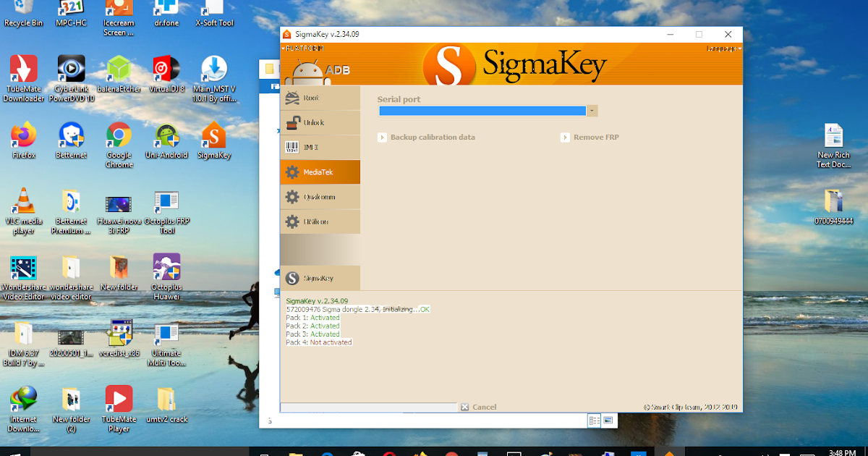Open the X-Soft Tool shortcut

pyautogui.click(x=215, y=14)
